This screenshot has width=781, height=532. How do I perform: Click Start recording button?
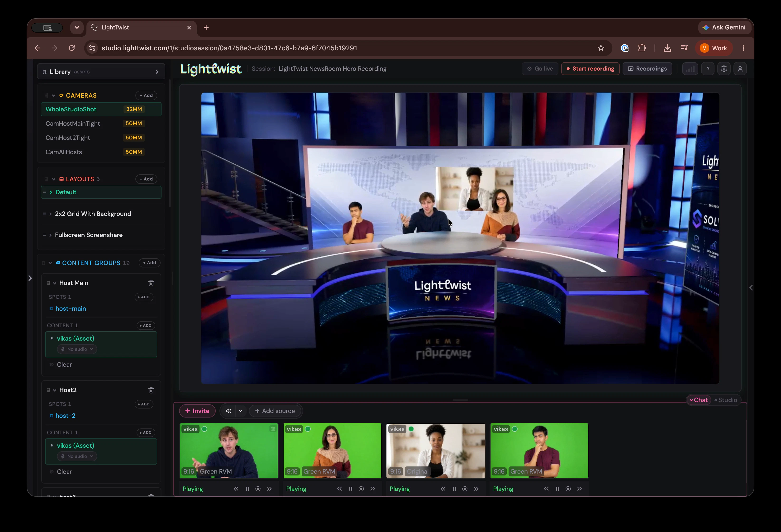coord(590,69)
